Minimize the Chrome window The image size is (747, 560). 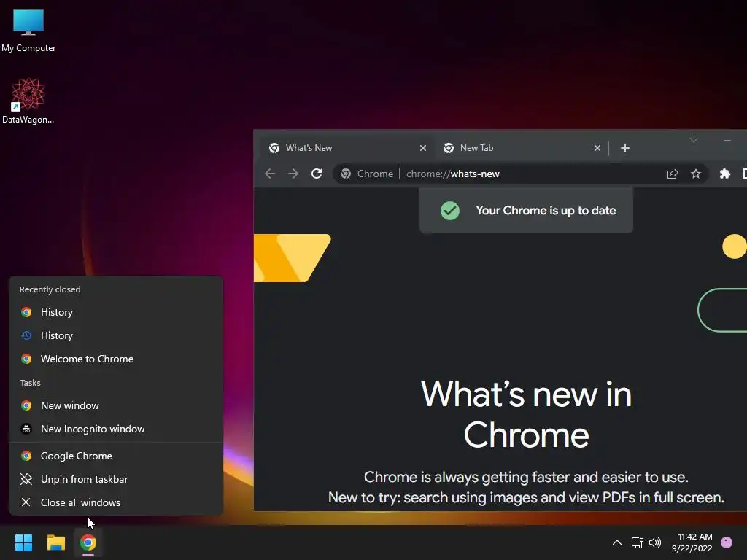click(727, 140)
